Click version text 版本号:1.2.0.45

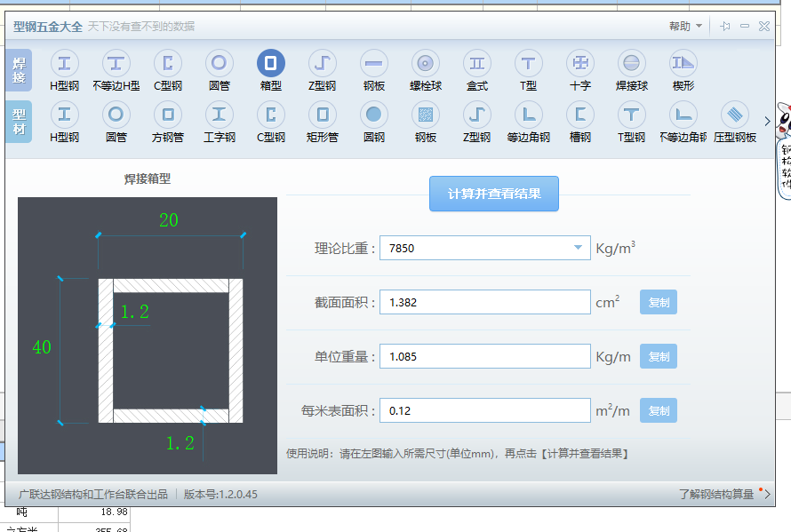point(220,494)
